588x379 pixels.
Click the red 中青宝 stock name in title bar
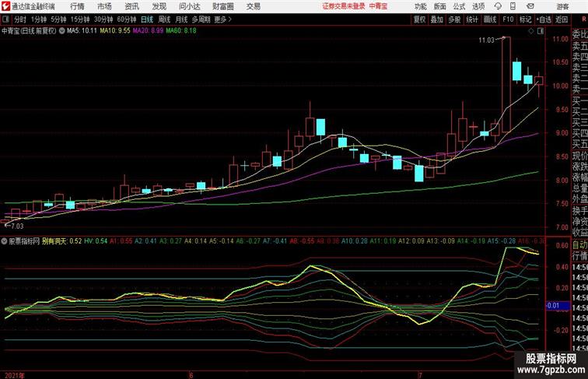pyautogui.click(x=378, y=6)
